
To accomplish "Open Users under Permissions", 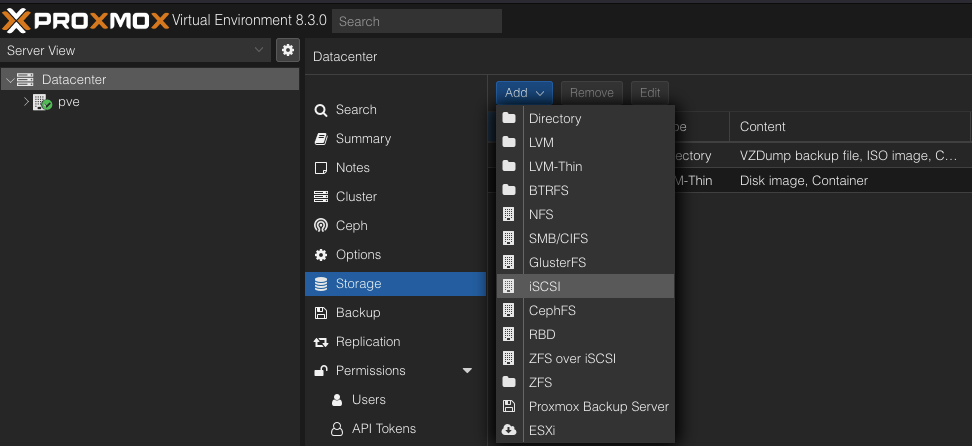I will coord(395,399).
